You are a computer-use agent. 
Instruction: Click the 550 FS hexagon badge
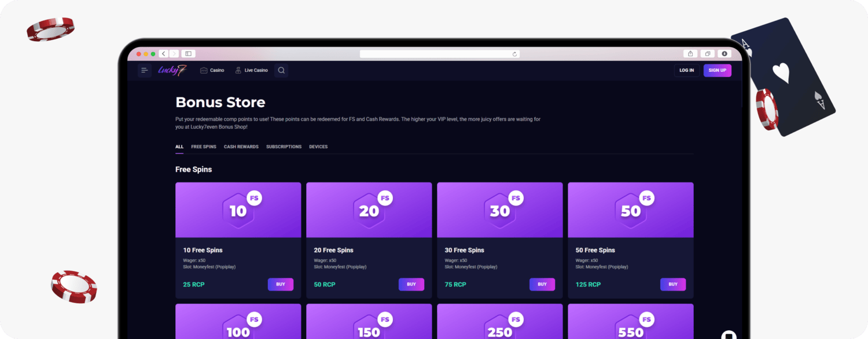[x=631, y=327]
